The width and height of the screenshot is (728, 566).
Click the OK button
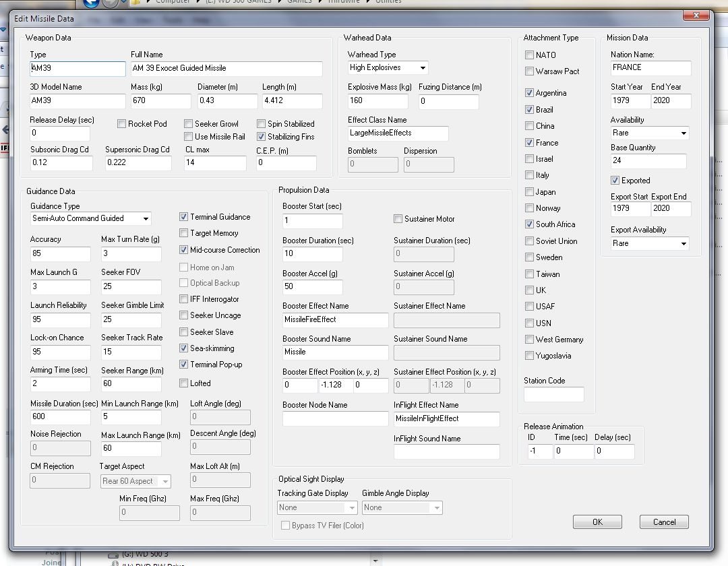[597, 522]
